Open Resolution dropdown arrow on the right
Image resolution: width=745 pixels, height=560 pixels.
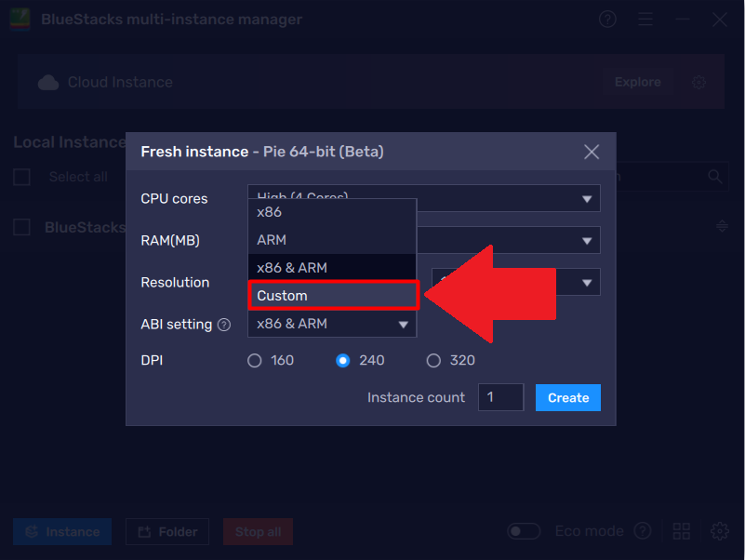(587, 283)
